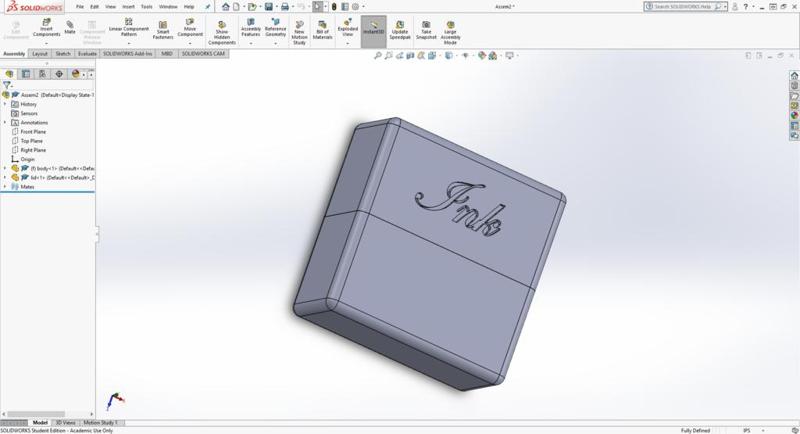
Task: Open the Help question mark dropdown arrow
Action: (x=754, y=7)
